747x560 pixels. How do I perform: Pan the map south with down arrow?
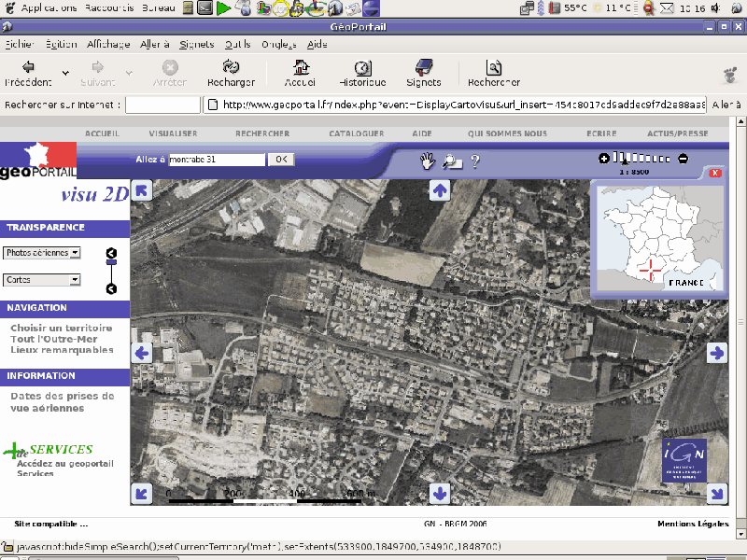pyautogui.click(x=440, y=494)
